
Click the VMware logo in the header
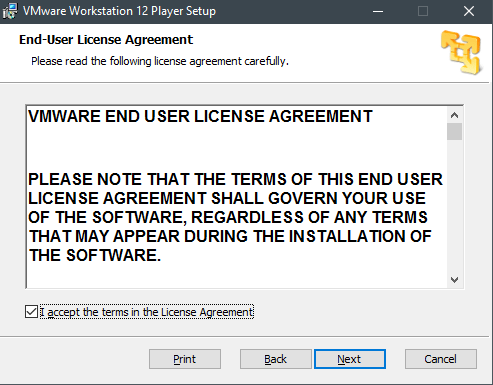462,52
